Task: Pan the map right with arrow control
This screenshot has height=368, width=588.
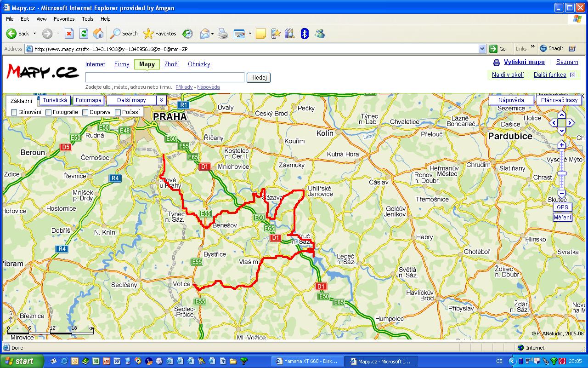Action: click(570, 123)
